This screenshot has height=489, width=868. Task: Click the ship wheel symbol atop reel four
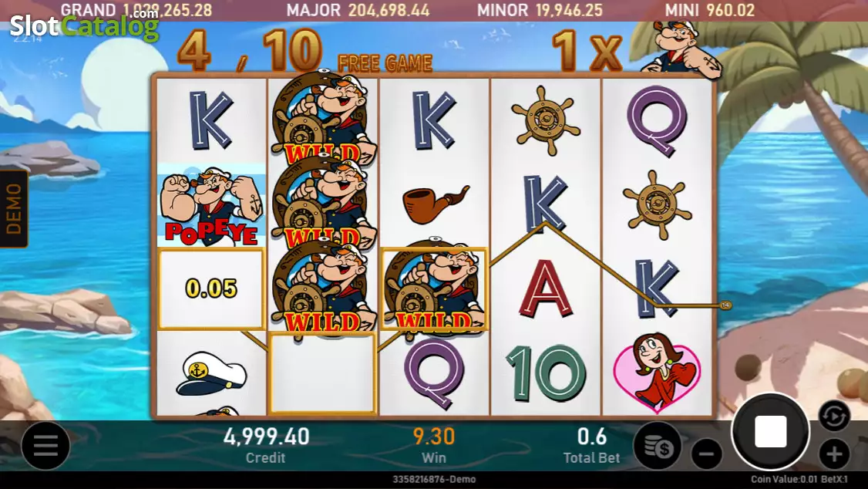coord(546,120)
